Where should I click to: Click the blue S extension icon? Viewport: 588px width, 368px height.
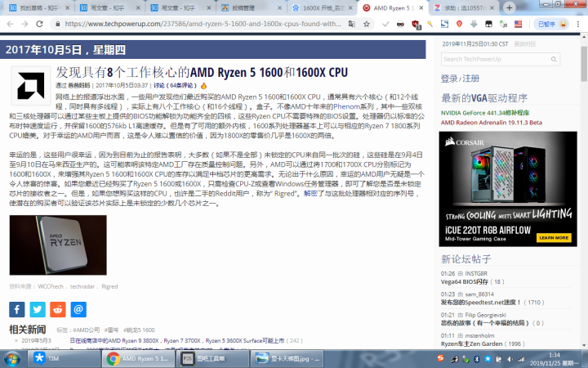[444, 24]
